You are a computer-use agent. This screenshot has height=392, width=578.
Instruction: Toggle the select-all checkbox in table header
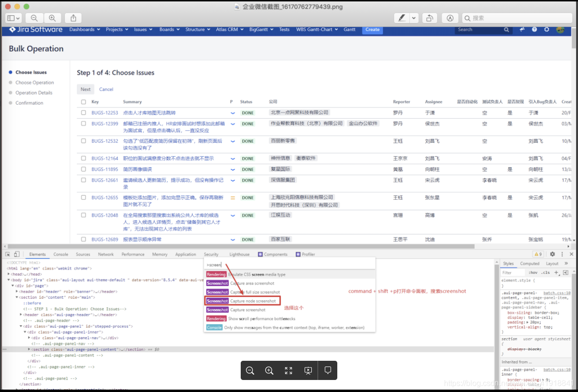84,102
